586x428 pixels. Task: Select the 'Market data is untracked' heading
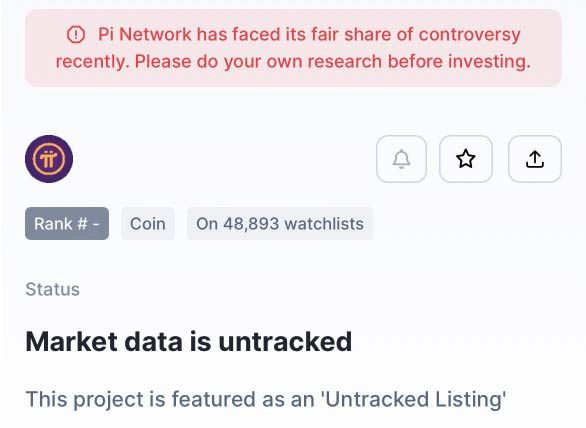(x=189, y=342)
